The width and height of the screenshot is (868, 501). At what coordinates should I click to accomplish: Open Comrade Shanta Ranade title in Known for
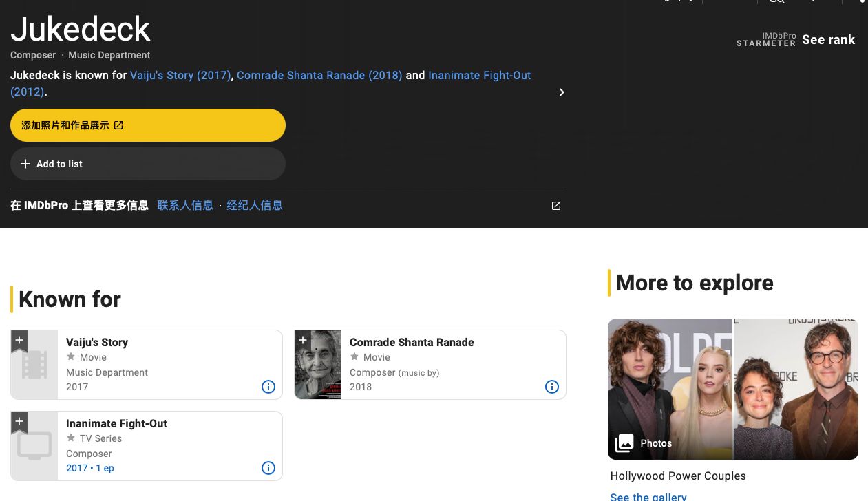click(412, 342)
